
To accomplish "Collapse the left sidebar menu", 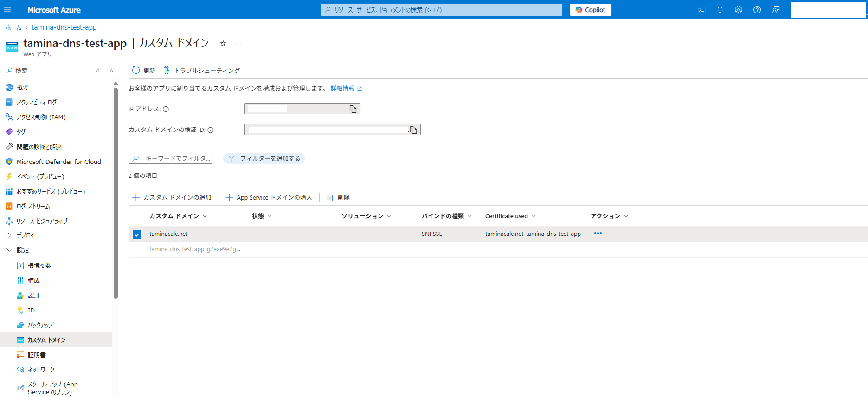I will pos(112,71).
